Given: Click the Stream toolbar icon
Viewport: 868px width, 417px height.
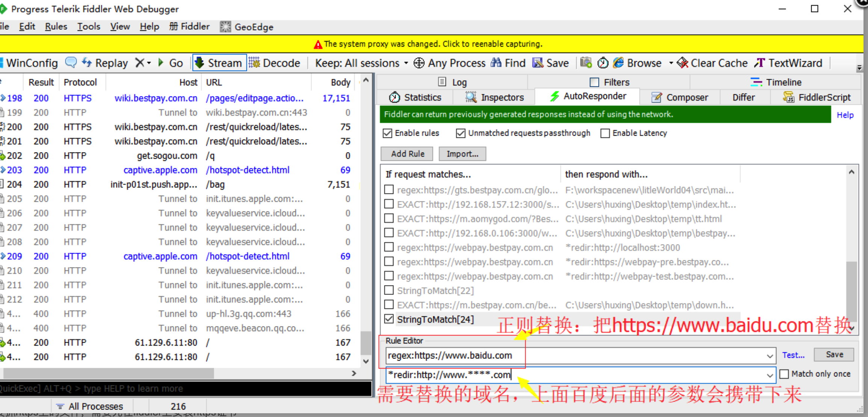Looking at the screenshot, I should click(219, 63).
